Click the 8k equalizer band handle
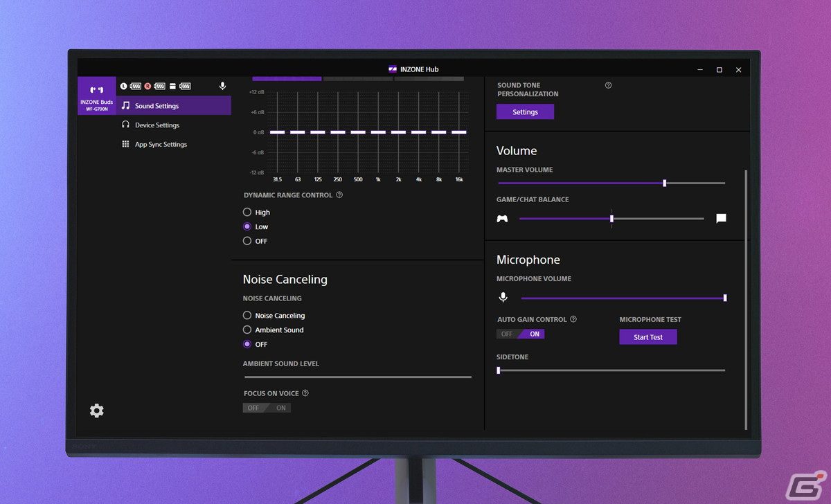The width and height of the screenshot is (831, 504). tap(438, 132)
